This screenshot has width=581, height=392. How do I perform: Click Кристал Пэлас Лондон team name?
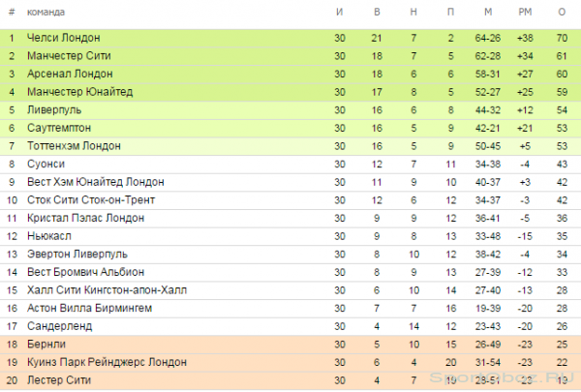[x=85, y=218]
